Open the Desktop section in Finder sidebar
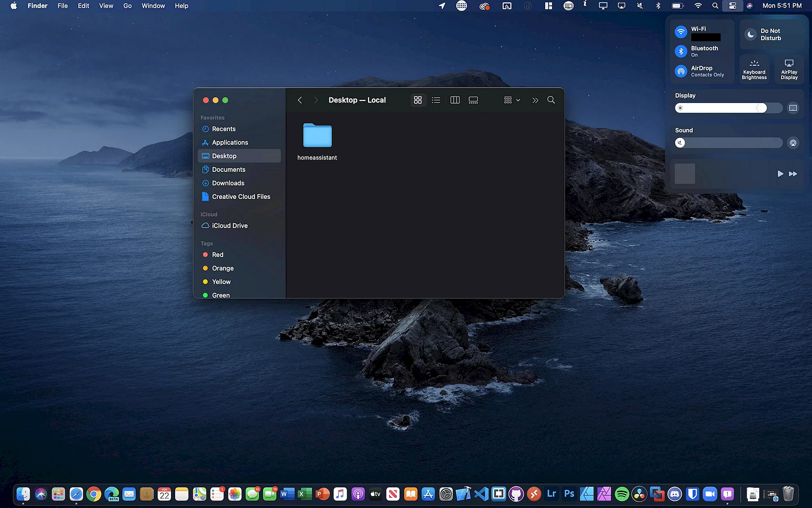The image size is (812, 508). point(225,156)
